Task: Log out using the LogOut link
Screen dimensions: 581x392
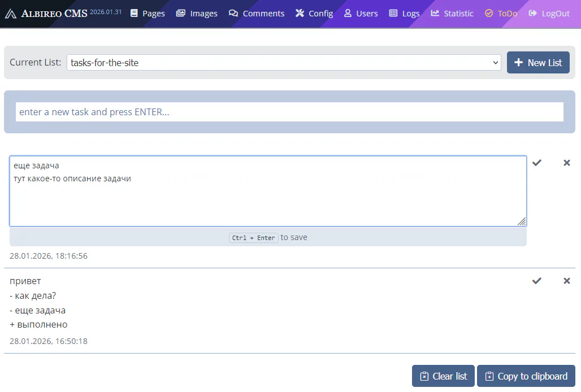Action: coord(549,14)
